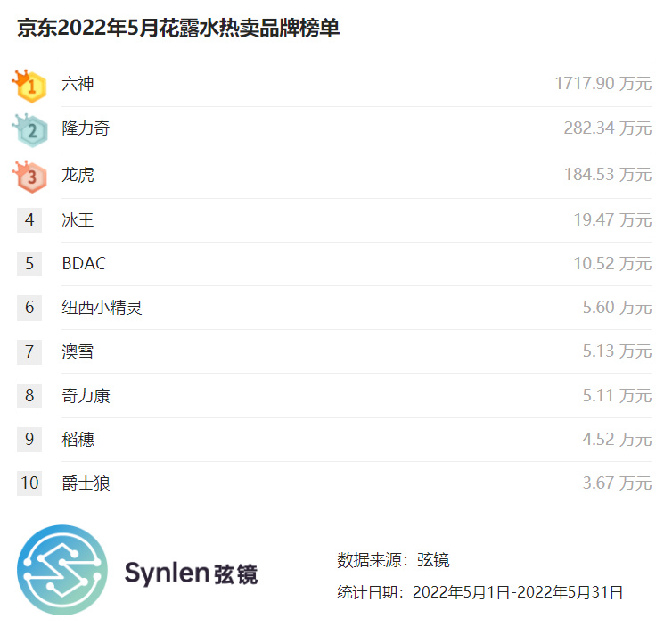Screen dimensions: 672x627
Task: Click the rank 5 number badge
Action: 29,264
